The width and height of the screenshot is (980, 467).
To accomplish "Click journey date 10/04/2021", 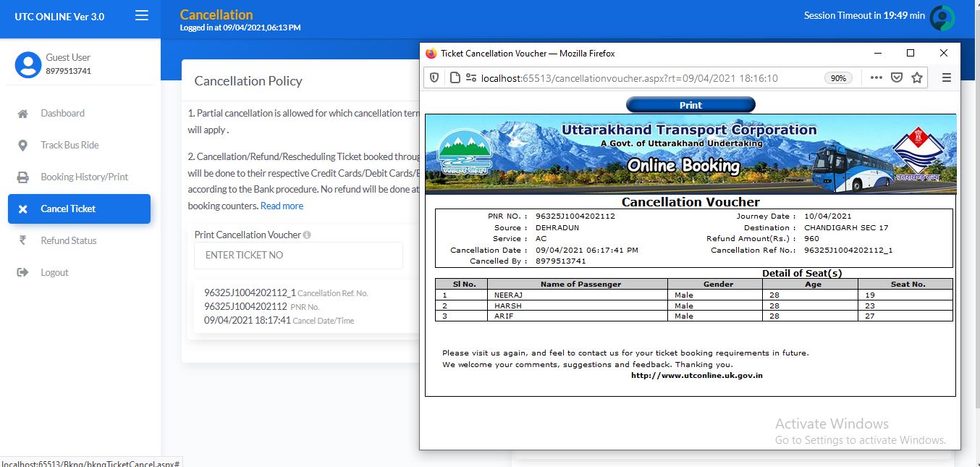I will 828,216.
